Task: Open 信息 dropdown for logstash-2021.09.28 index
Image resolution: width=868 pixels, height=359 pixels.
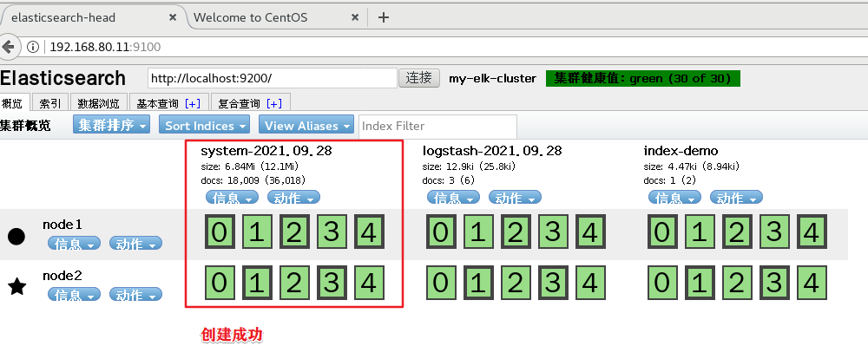Action: coord(453,198)
